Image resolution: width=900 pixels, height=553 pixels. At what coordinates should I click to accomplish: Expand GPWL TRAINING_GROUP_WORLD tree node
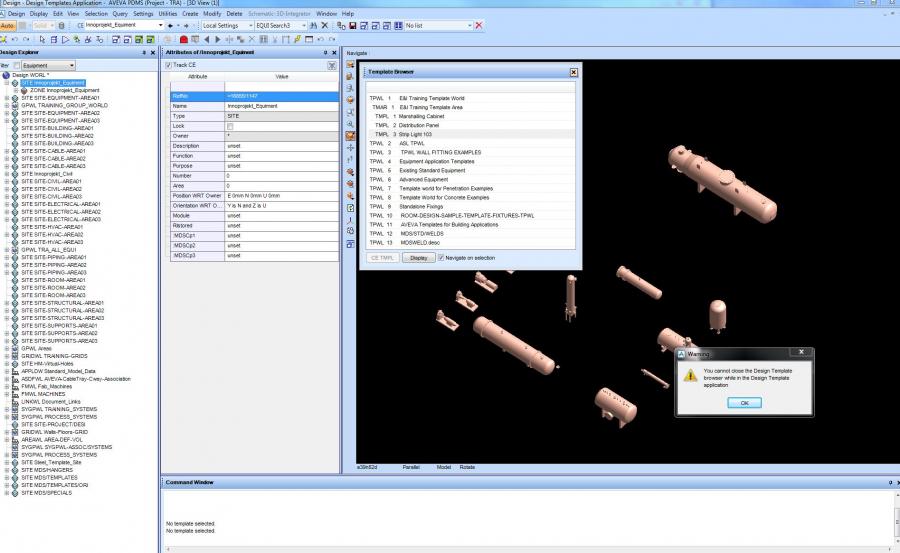7,106
